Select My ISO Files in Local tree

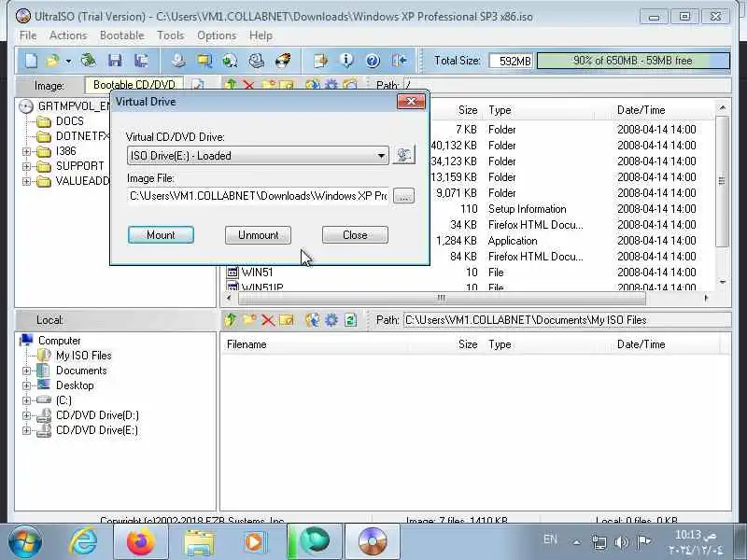click(83, 356)
